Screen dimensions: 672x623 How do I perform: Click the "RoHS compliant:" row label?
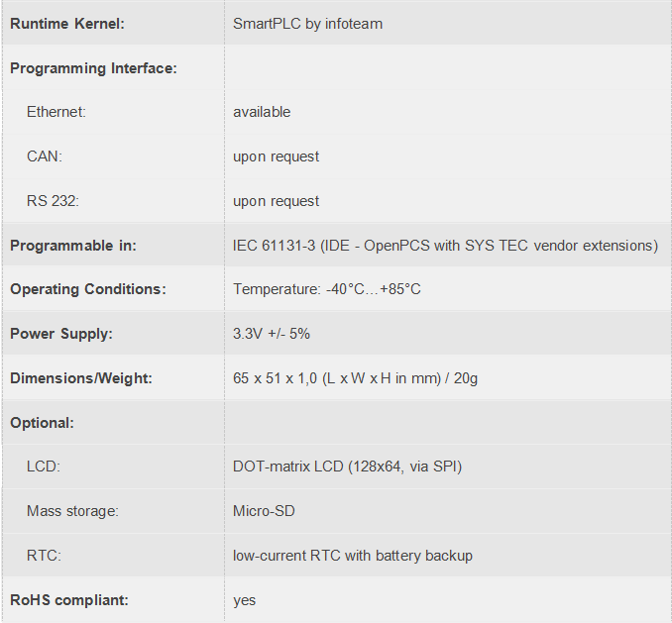pos(69,600)
